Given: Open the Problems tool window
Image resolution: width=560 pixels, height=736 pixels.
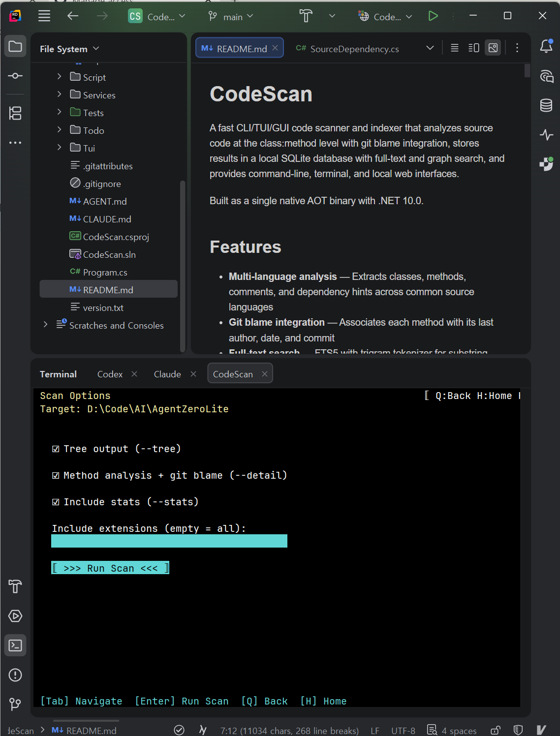Looking at the screenshot, I should 15,675.
